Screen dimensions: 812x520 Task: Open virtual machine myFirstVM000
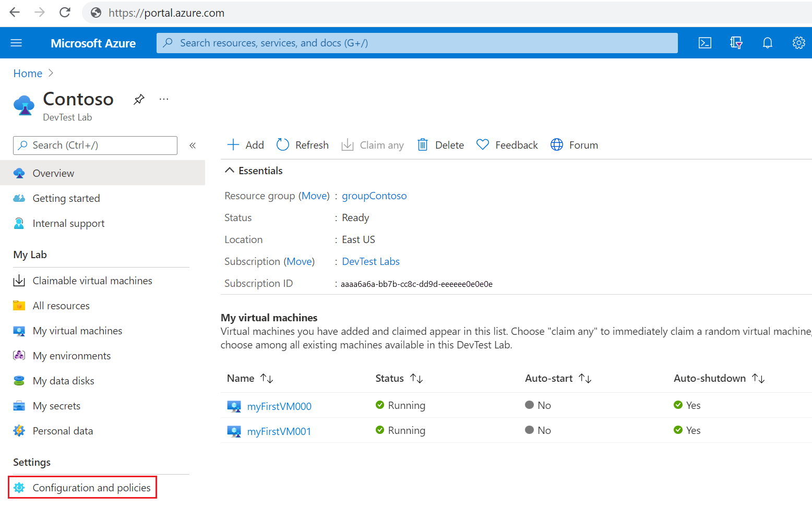pos(279,406)
